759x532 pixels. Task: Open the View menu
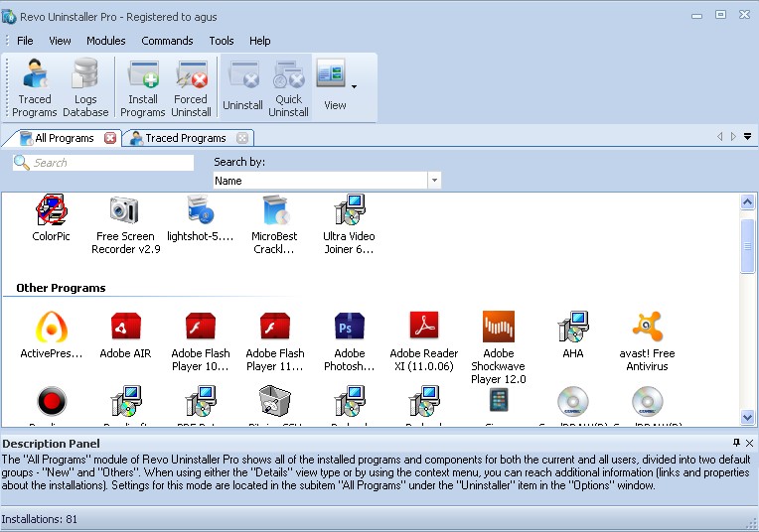tap(60, 41)
